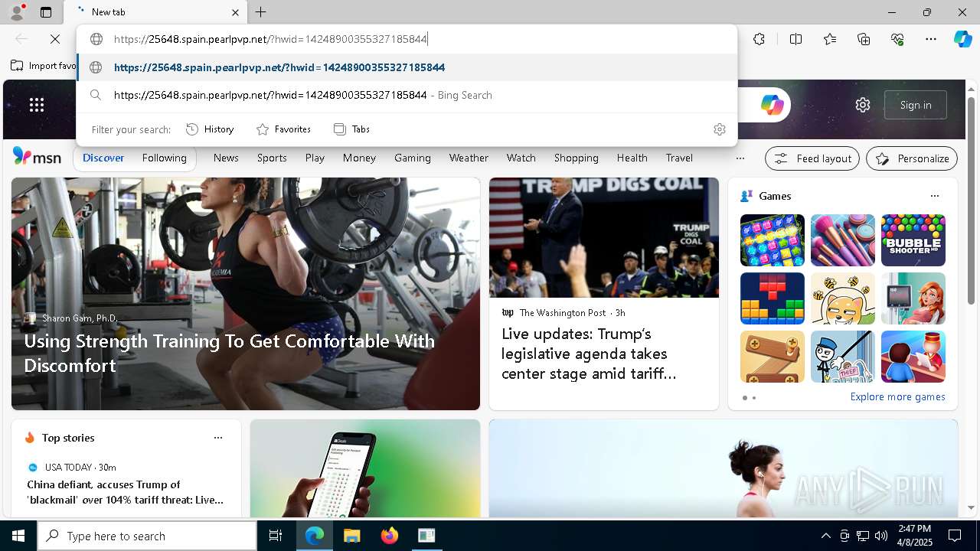This screenshot has height=551, width=980.
Task: Switch to the Following tab
Action: pos(164,158)
